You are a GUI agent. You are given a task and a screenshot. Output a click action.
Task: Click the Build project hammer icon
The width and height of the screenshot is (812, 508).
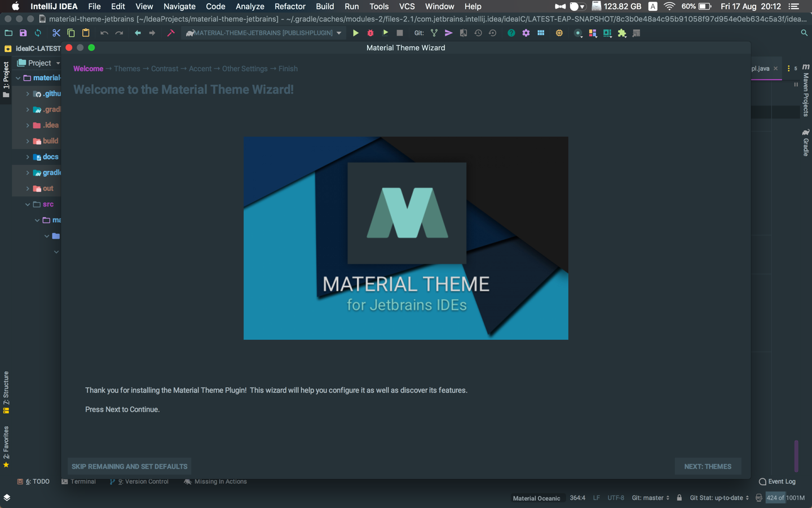coord(171,33)
